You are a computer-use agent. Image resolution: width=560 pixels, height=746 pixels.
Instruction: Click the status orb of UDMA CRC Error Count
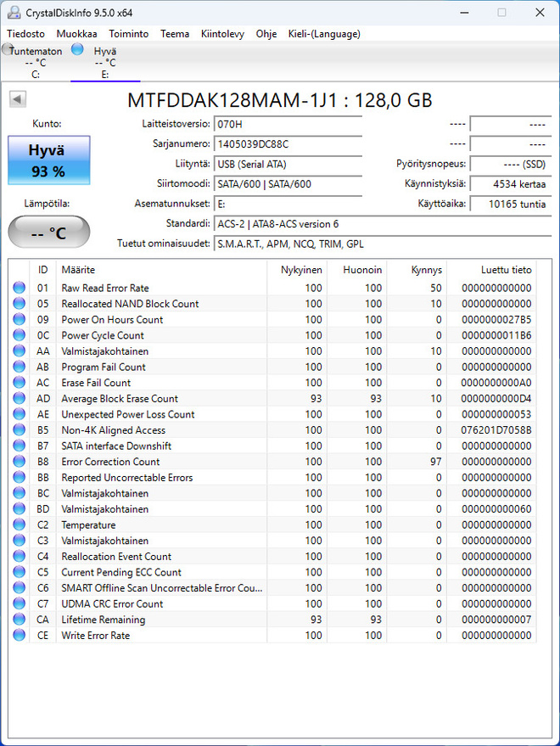pyautogui.click(x=19, y=603)
